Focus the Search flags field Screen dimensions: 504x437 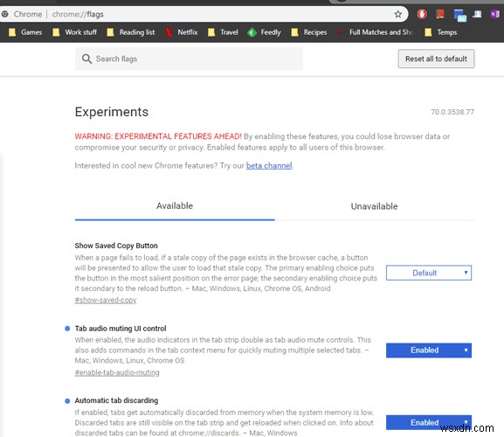(189, 59)
